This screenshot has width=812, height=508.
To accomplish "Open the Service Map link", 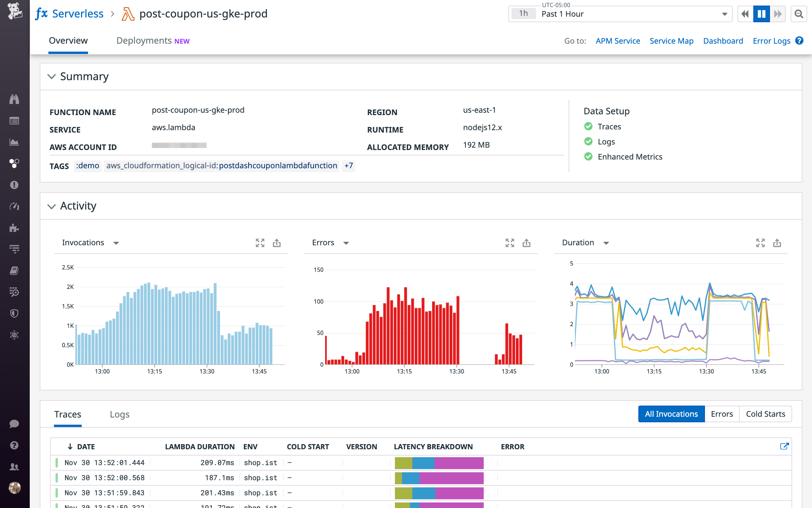I will [x=671, y=41].
